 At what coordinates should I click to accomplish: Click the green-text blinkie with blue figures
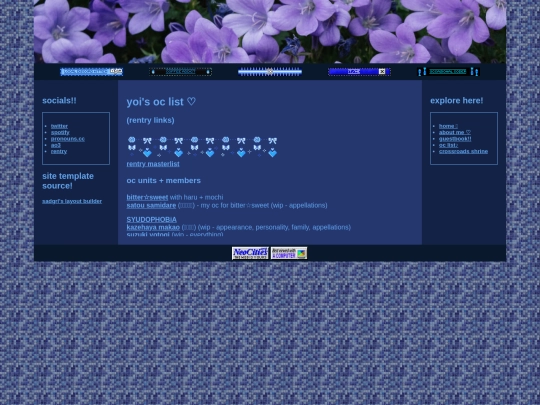coord(448,72)
